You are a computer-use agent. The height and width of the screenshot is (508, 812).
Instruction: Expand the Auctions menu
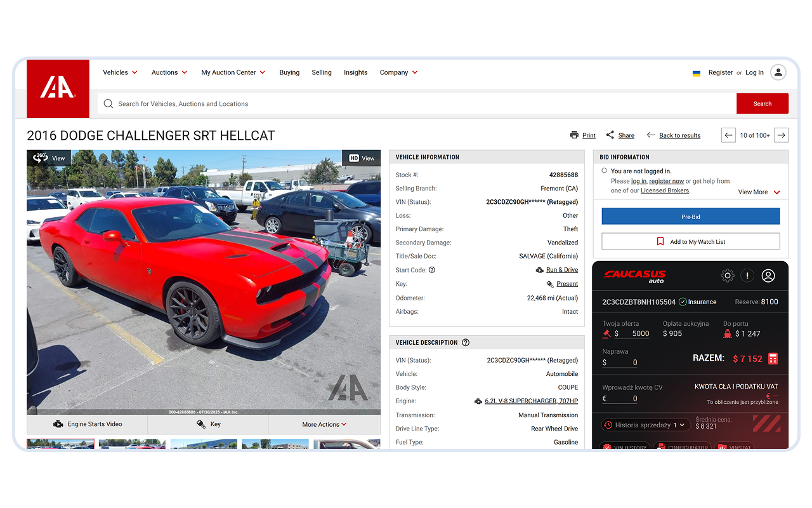click(x=169, y=72)
